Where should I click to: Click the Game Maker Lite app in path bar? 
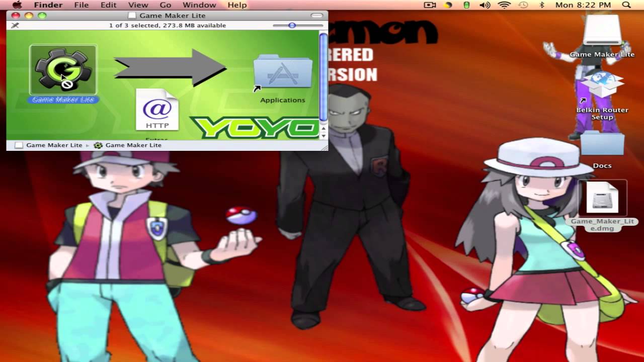pos(128,145)
